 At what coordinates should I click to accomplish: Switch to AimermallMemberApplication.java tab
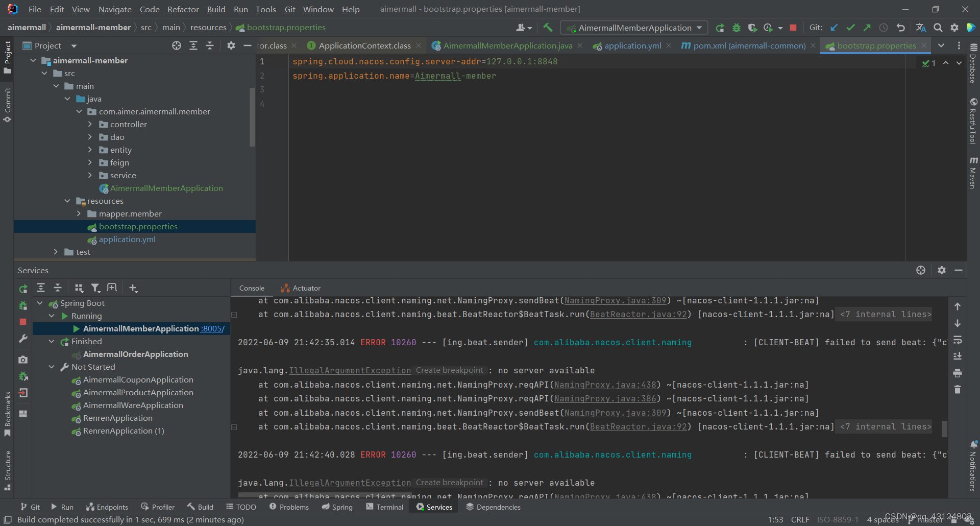507,45
